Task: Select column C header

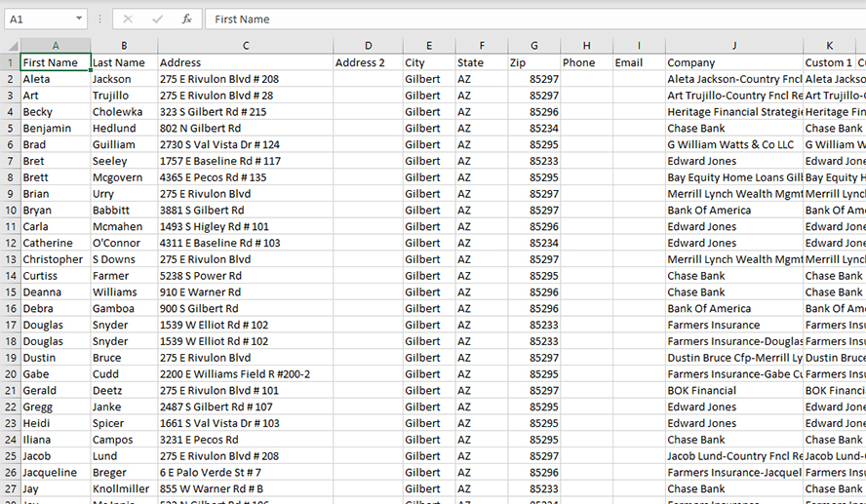Action: point(245,46)
